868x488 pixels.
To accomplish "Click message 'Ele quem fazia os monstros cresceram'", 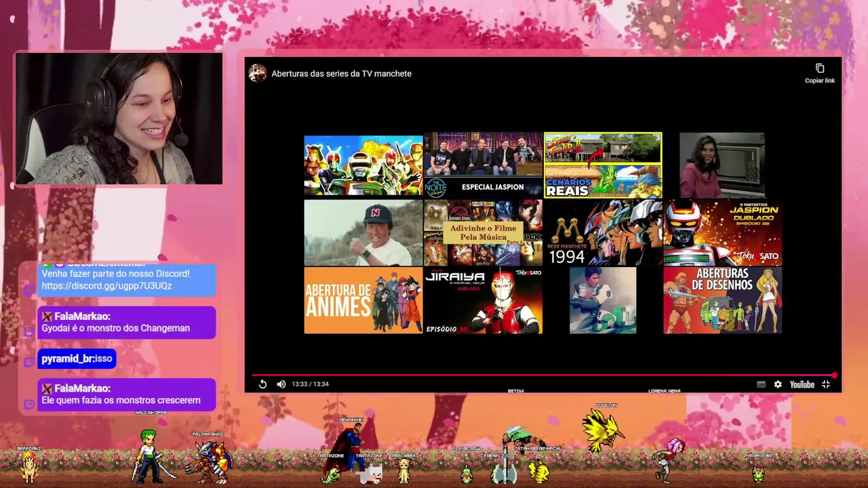I will [121, 401].
